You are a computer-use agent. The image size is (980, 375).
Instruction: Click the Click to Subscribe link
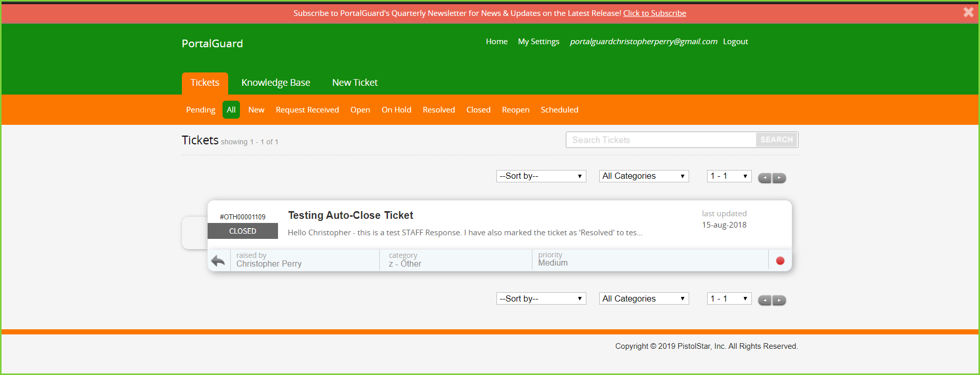(655, 13)
